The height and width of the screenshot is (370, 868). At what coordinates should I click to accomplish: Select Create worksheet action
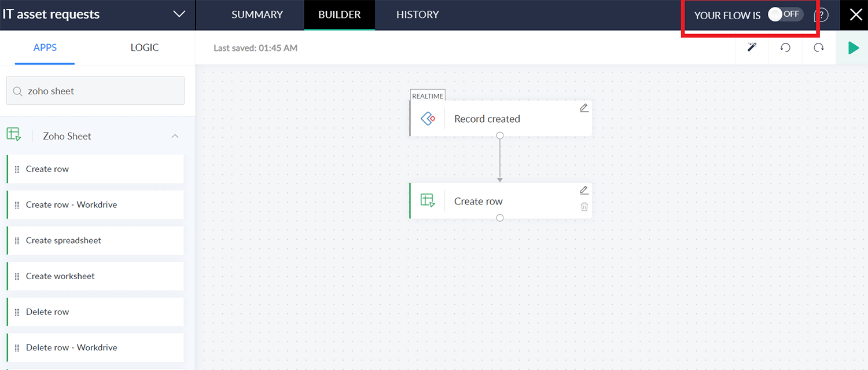point(95,276)
